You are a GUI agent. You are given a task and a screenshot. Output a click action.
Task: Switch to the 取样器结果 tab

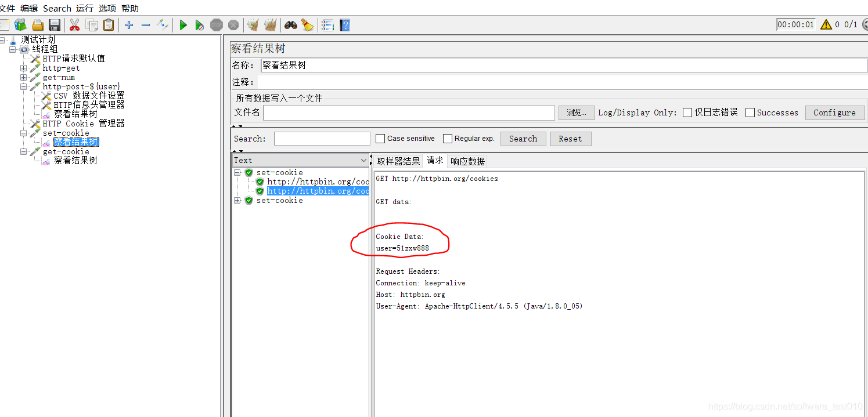tap(398, 161)
